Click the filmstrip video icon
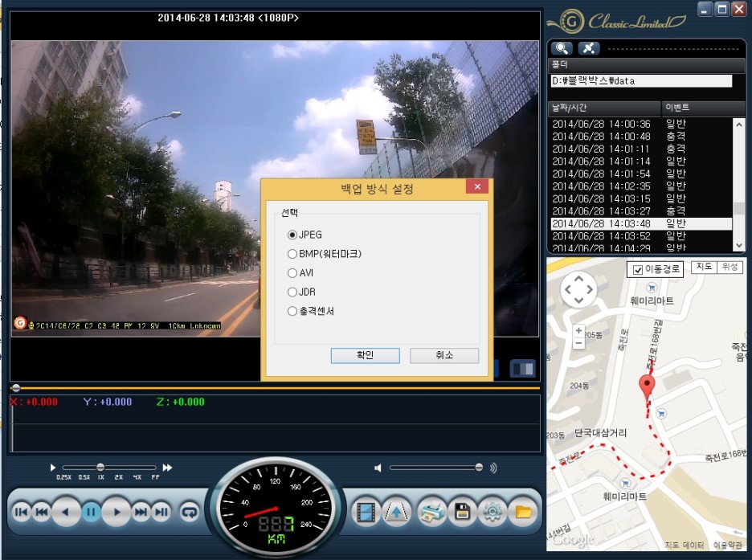 [x=367, y=511]
